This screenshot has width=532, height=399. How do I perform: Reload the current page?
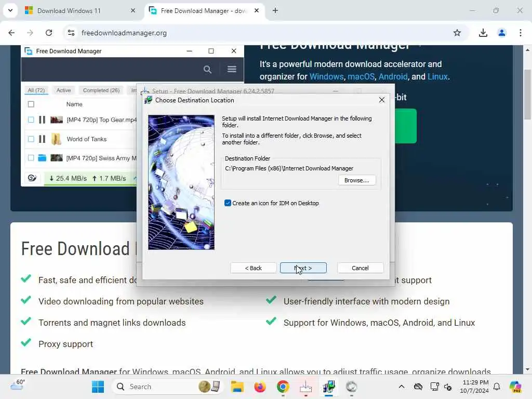click(x=49, y=33)
